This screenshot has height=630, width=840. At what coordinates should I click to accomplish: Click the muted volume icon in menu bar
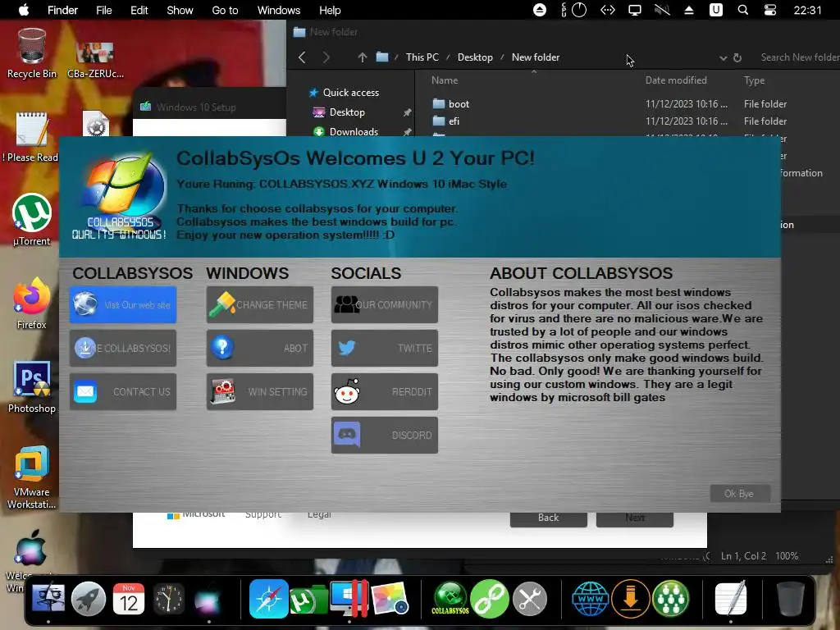tap(662, 10)
